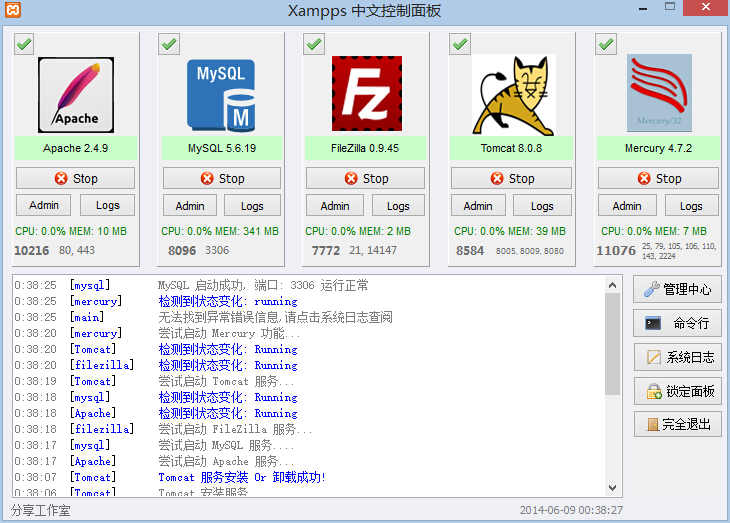Open MySQL Admin
Viewport: 730px width, 523px height.
coord(190,206)
